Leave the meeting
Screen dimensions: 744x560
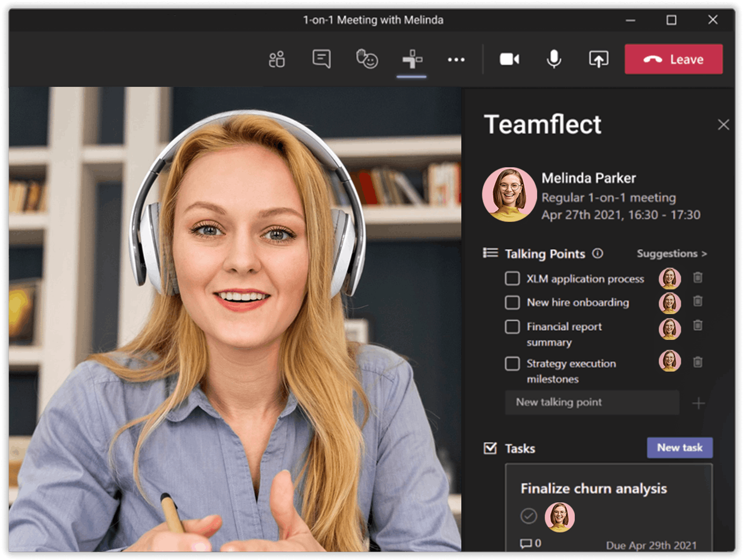click(x=673, y=58)
